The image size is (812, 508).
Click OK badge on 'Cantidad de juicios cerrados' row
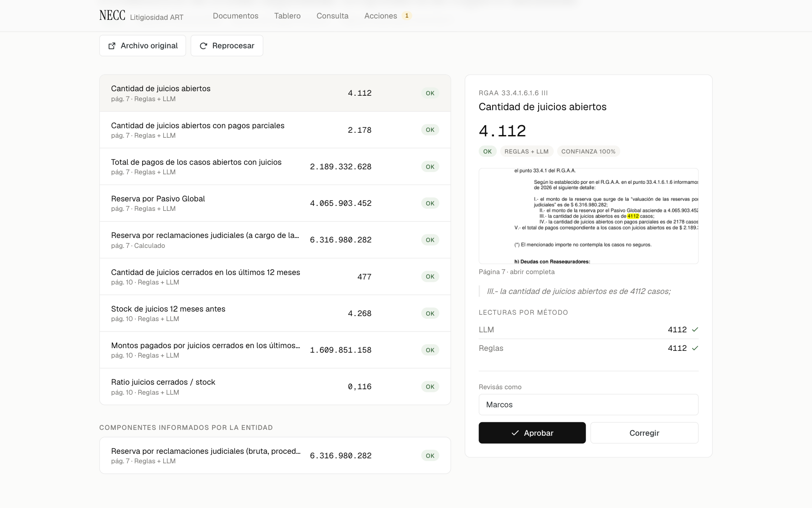[430, 276]
